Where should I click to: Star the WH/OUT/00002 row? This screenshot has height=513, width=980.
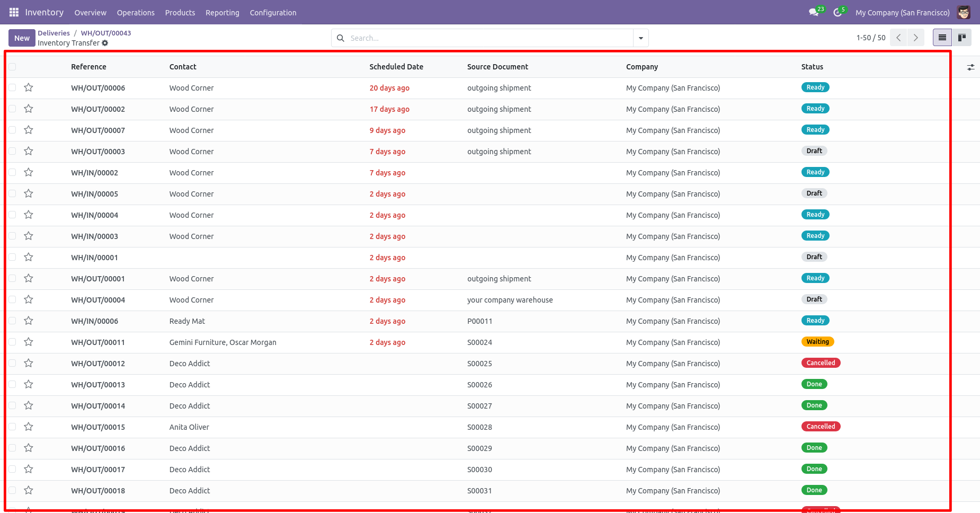pyautogui.click(x=29, y=109)
